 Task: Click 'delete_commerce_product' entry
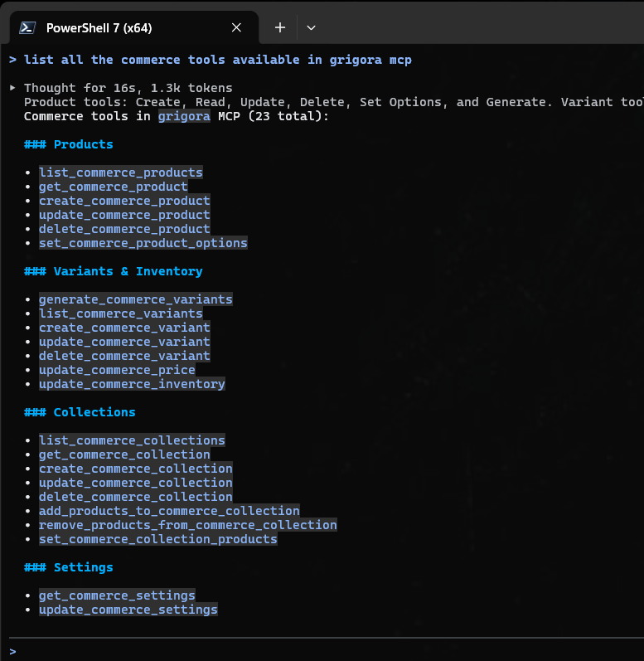pos(124,229)
